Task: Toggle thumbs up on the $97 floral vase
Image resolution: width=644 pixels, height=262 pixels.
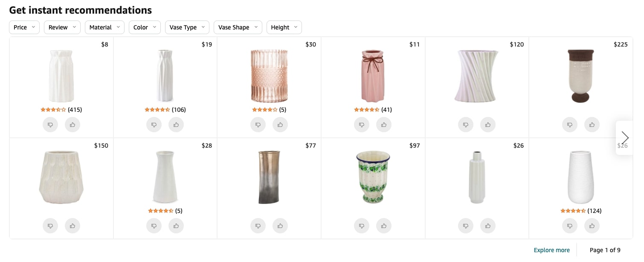Action: pos(384,226)
